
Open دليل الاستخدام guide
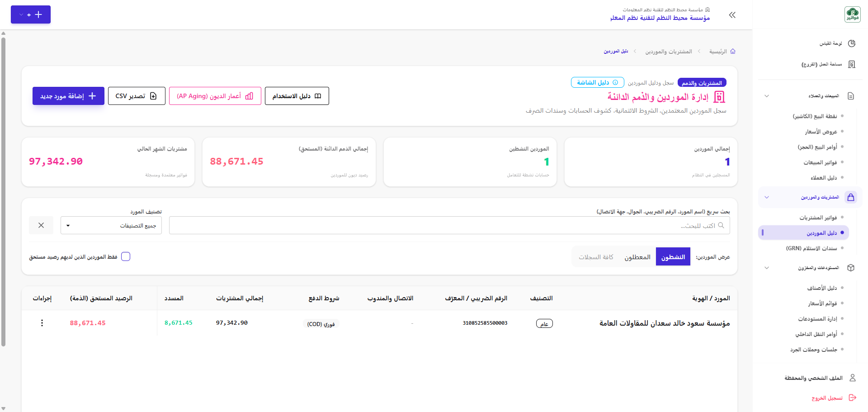297,96
